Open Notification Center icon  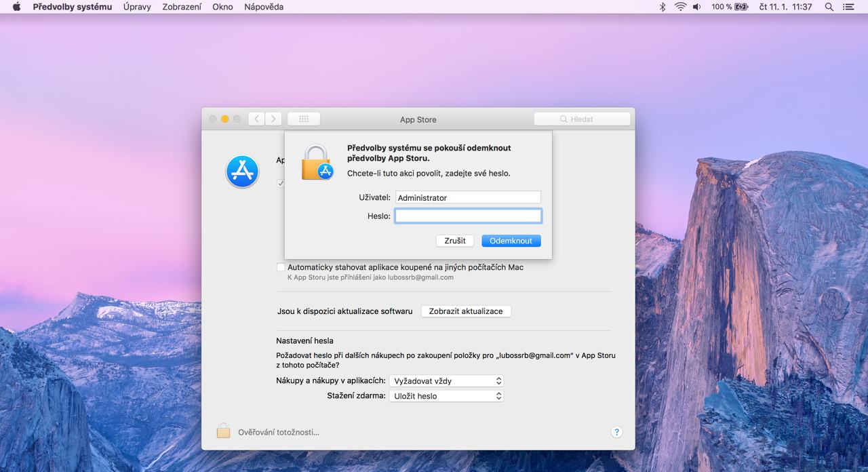(848, 7)
